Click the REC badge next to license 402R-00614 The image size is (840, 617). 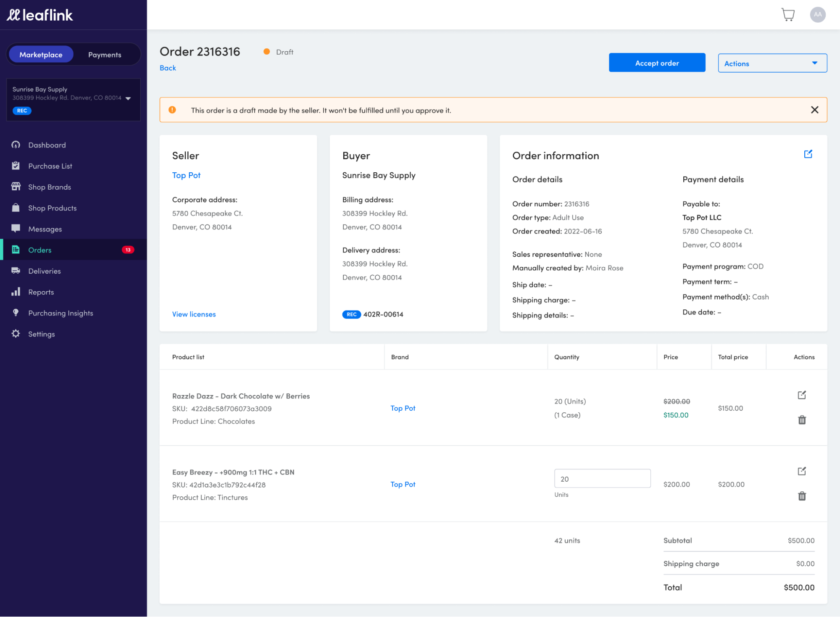point(351,314)
